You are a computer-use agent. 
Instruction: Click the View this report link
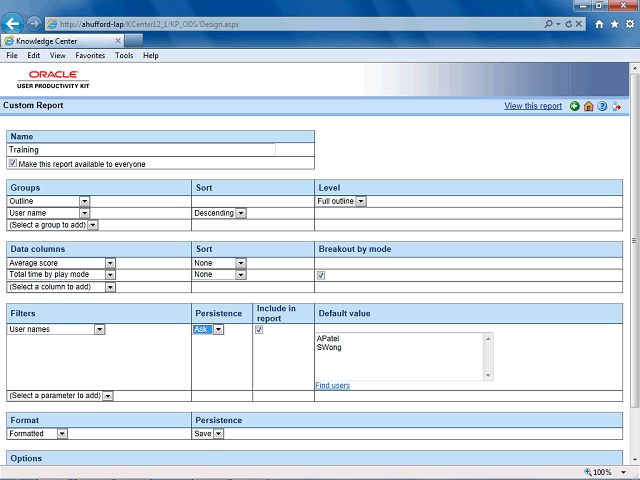point(533,106)
